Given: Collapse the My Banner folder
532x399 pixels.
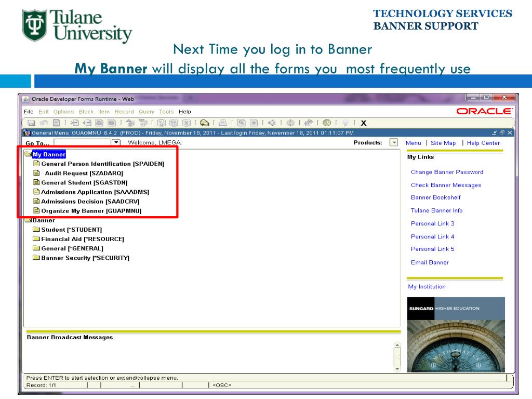Looking at the screenshot, I should 28,154.
